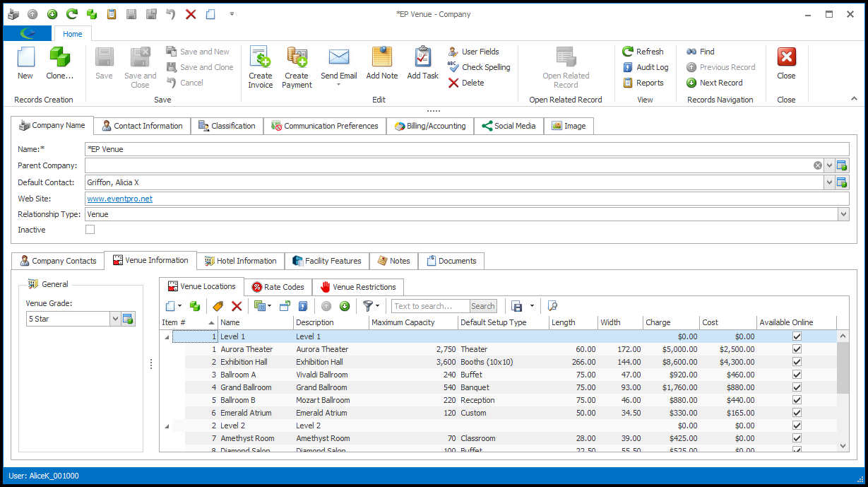The image size is (868, 487).
Task: Open the www.eventpro.net link
Action: 119,199
